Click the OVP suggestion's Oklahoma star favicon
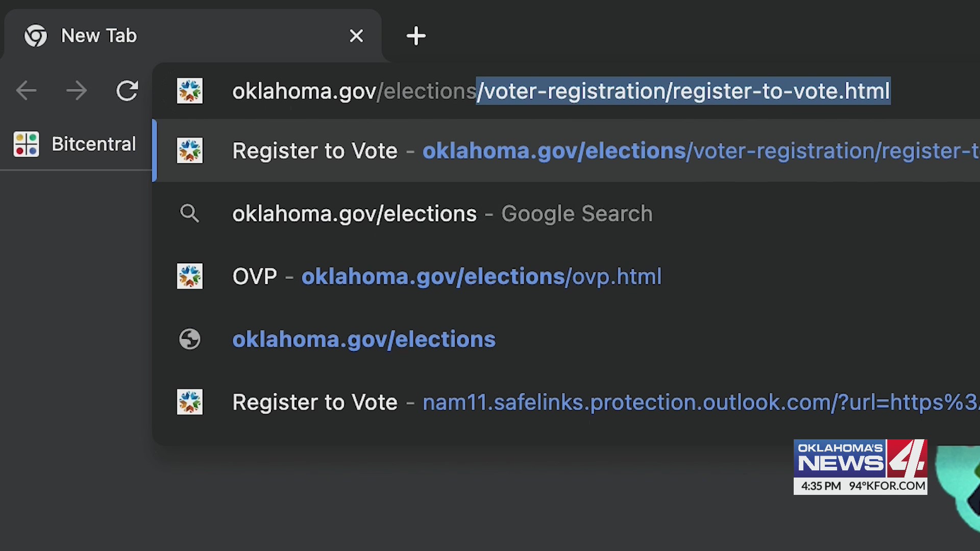 190,276
